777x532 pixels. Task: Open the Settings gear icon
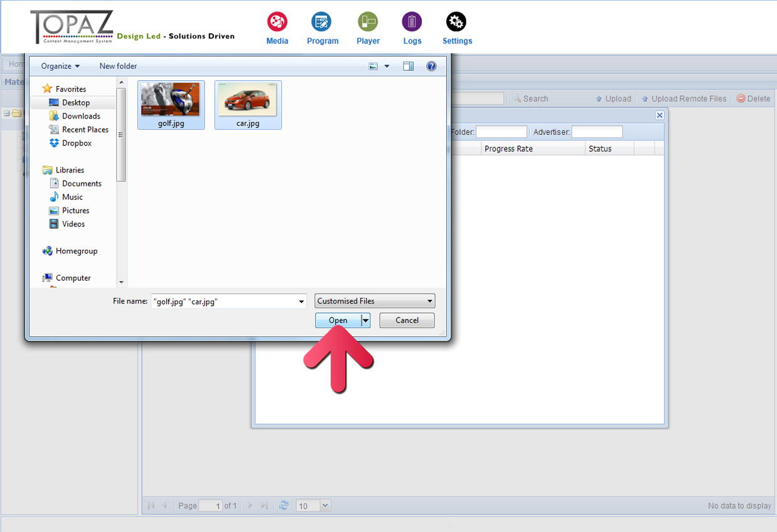456,23
